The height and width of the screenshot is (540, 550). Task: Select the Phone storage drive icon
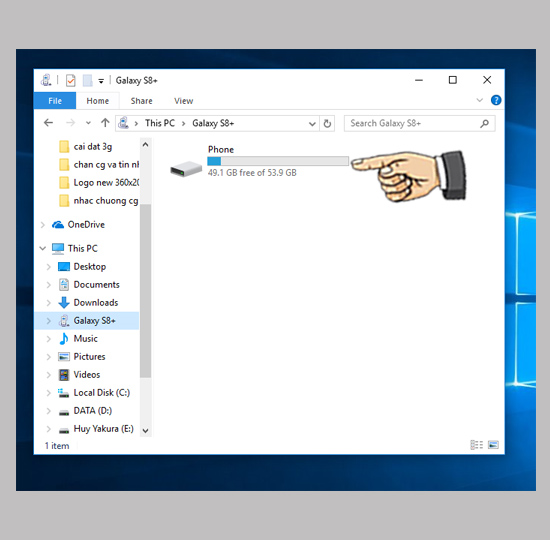click(186, 168)
